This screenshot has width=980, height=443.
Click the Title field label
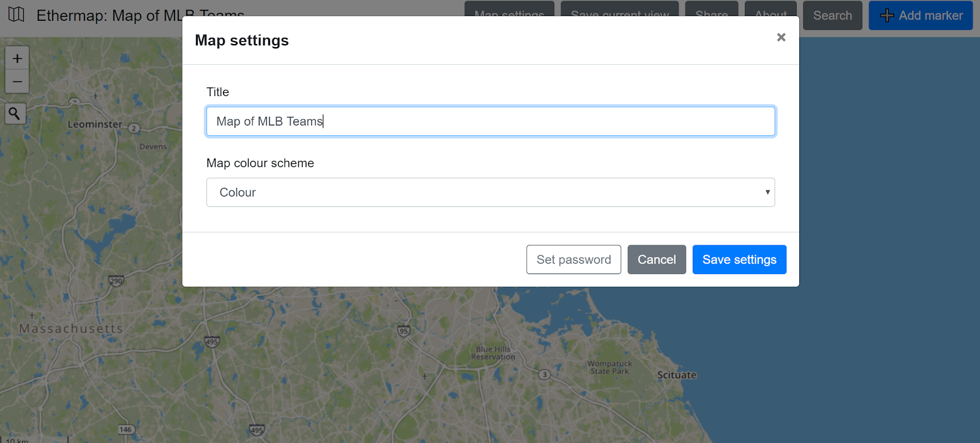click(x=217, y=92)
